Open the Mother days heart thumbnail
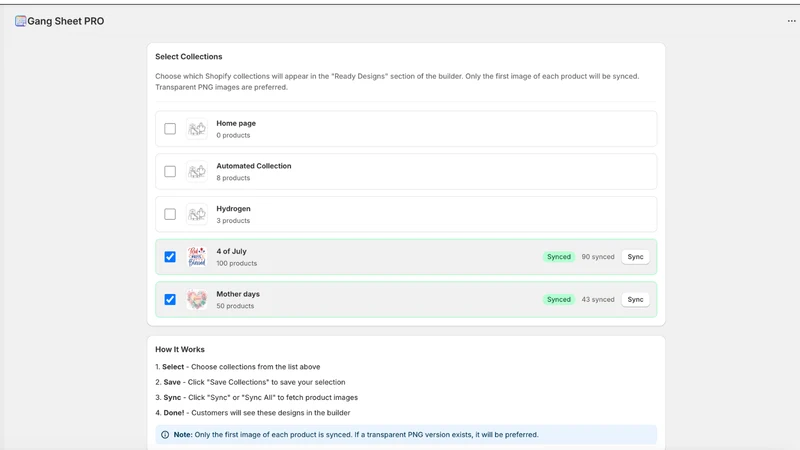Screen dimensions: 800x450 coord(196,299)
